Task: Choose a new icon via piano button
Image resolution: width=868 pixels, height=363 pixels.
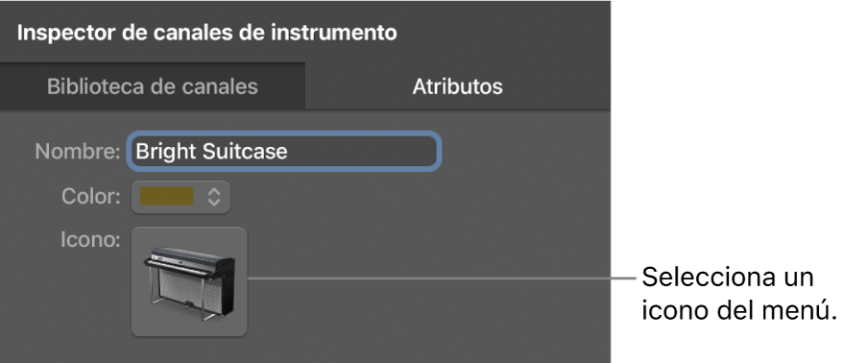Action: 189,281
